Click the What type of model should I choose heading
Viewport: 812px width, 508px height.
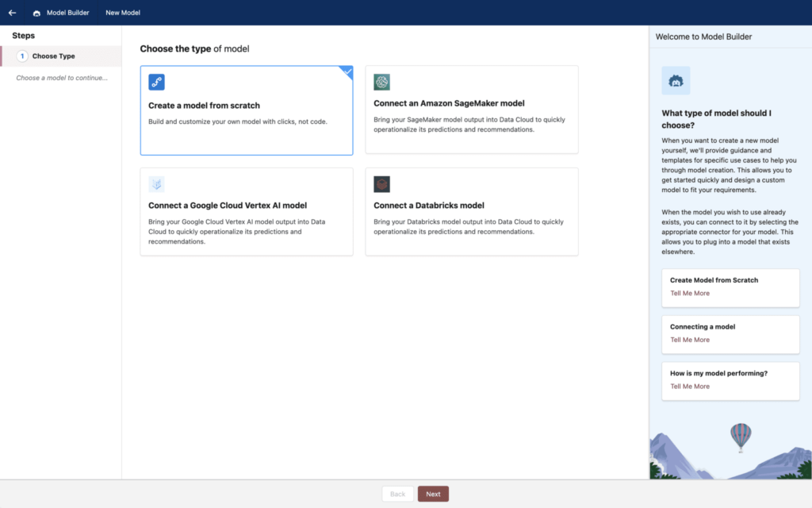(x=716, y=119)
